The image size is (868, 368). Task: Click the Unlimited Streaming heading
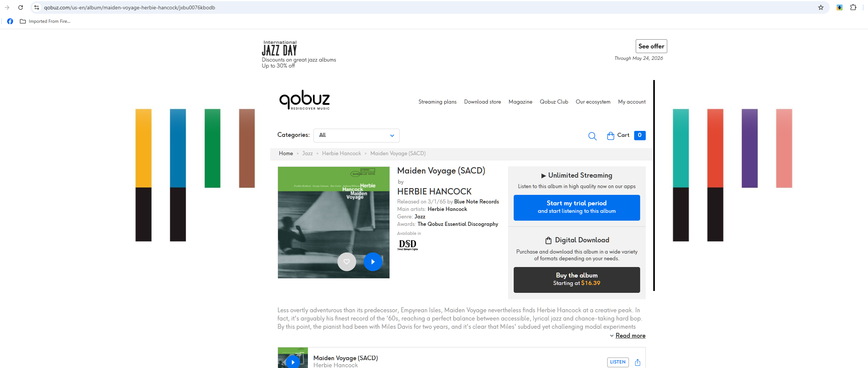(x=580, y=175)
